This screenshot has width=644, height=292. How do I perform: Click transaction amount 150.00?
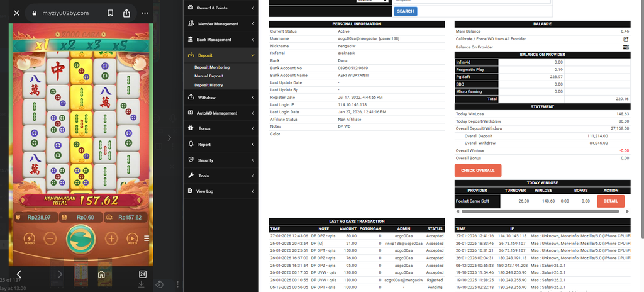(350, 250)
